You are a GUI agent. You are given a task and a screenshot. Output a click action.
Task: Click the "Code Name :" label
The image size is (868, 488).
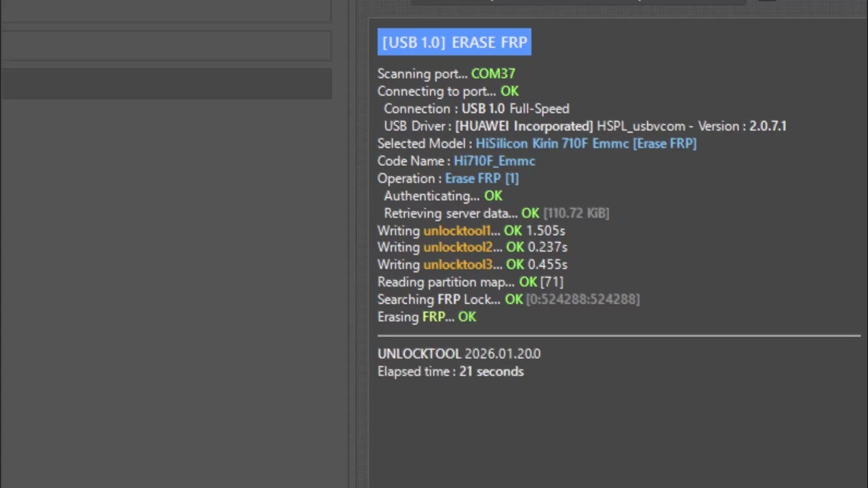tap(414, 161)
